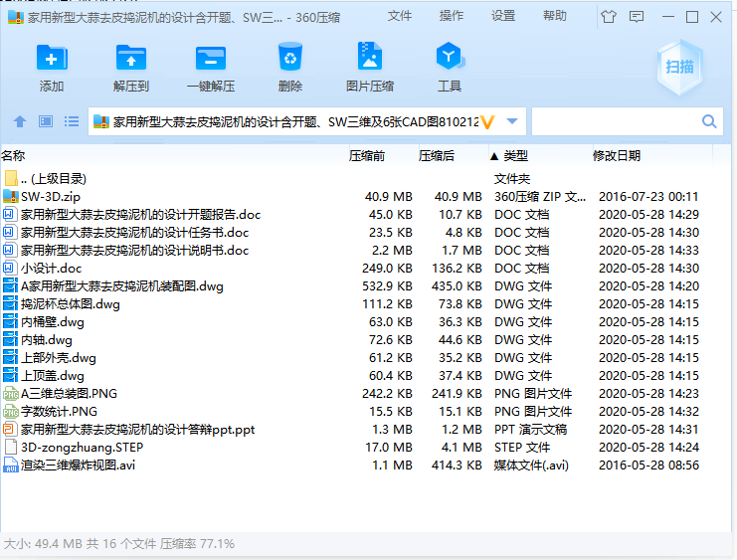This screenshot has height=560, width=737.
Task: Select the 小设计.doc file icon
Action: (x=9, y=268)
